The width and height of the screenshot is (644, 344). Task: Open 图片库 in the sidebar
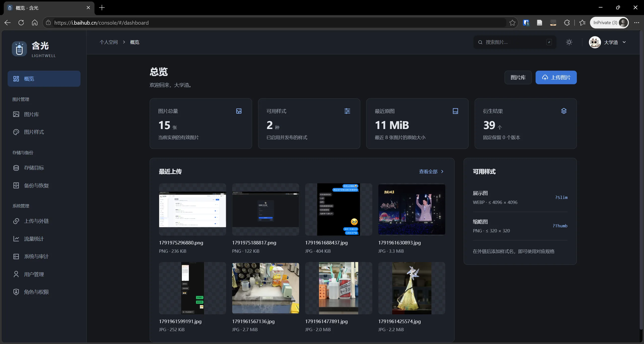[x=44, y=114]
